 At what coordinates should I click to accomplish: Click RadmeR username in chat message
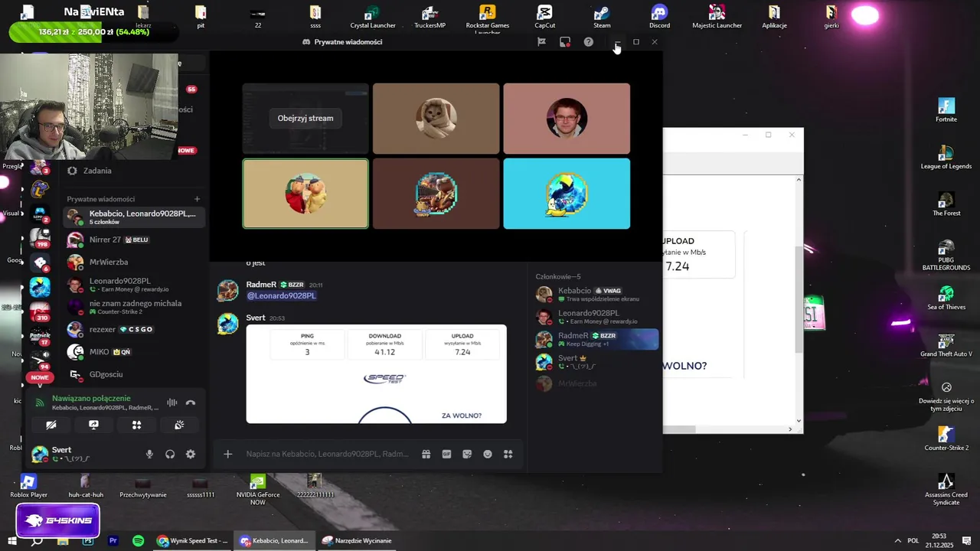click(261, 285)
